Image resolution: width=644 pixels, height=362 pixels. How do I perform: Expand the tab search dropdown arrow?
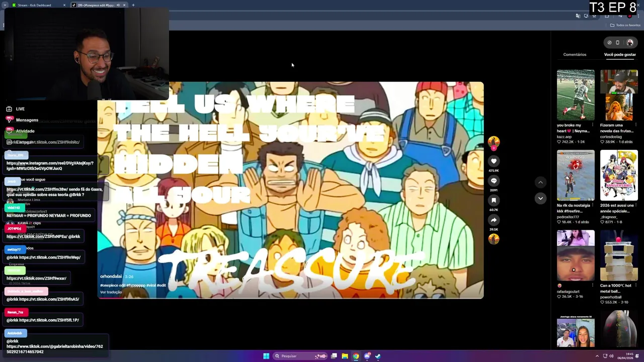tap(5, 5)
